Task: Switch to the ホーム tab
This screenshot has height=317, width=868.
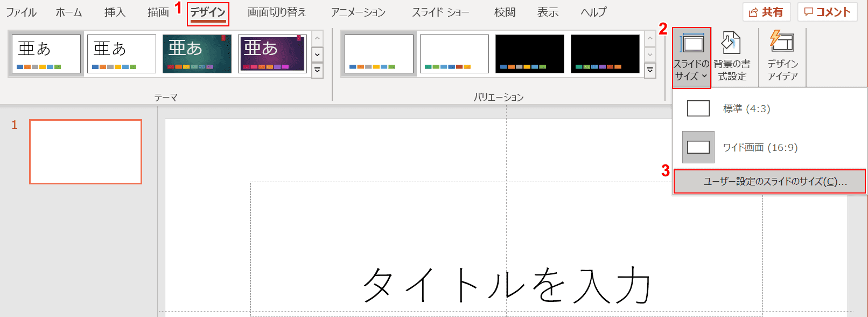Action: coord(69,12)
